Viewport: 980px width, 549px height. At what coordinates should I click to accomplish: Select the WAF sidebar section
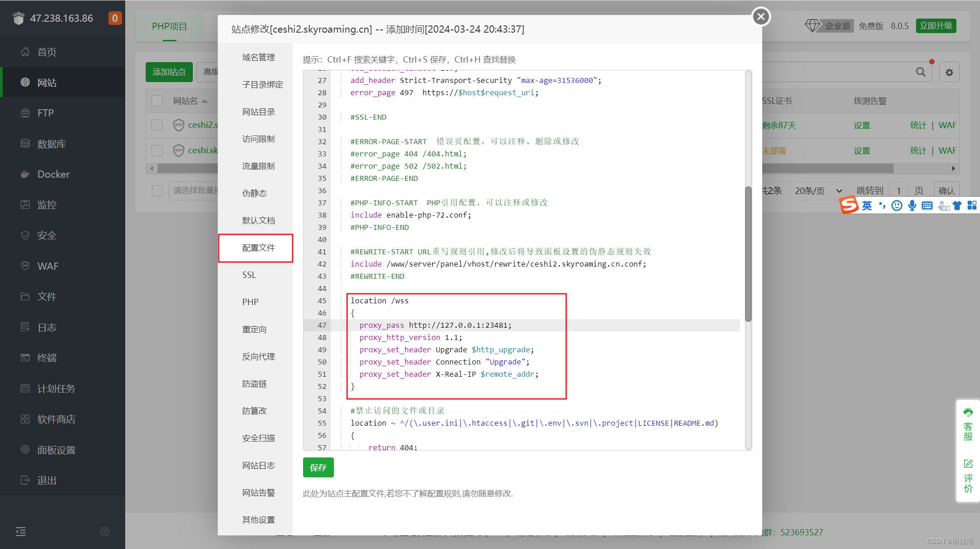(47, 266)
